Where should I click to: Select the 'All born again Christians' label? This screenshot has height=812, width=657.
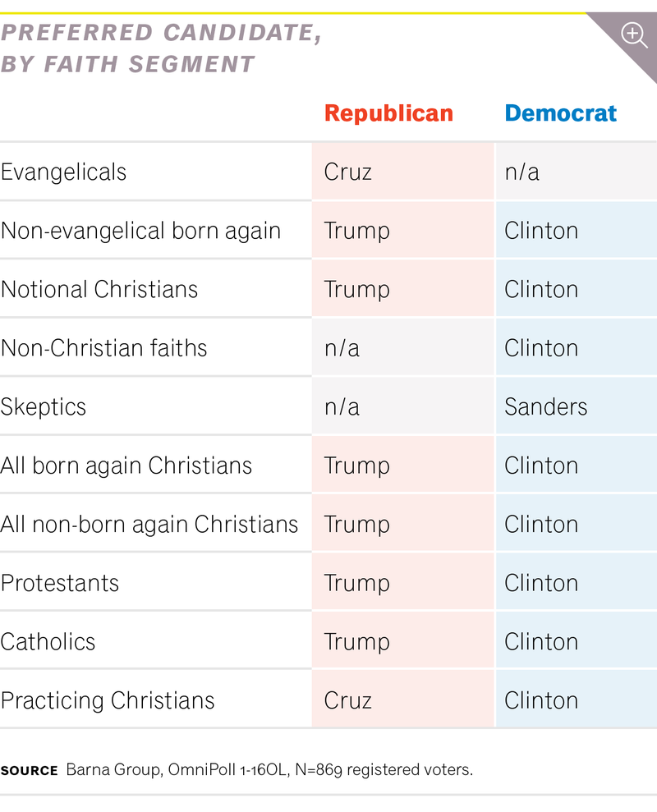coord(126,466)
